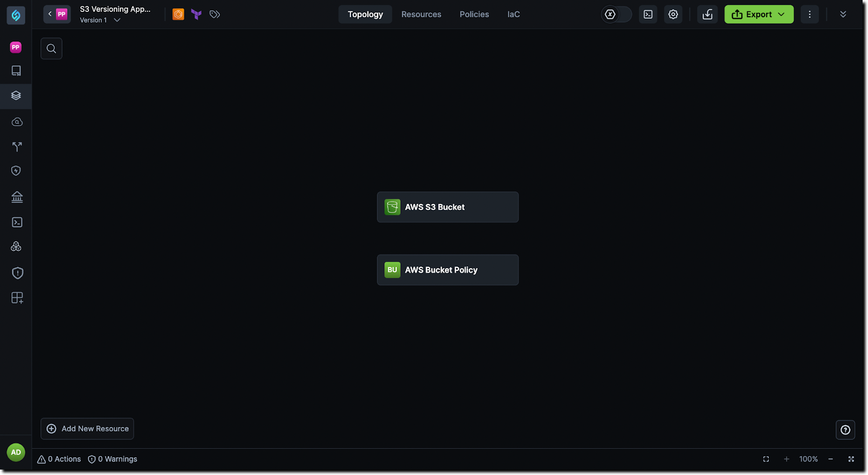Switch to the Topology tab
The image size is (868, 475).
(365, 15)
